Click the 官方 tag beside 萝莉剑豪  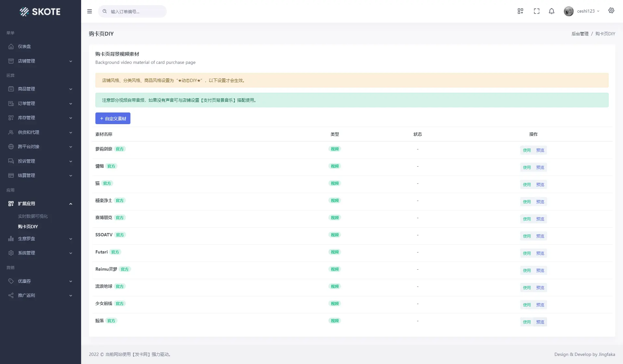coord(120,149)
